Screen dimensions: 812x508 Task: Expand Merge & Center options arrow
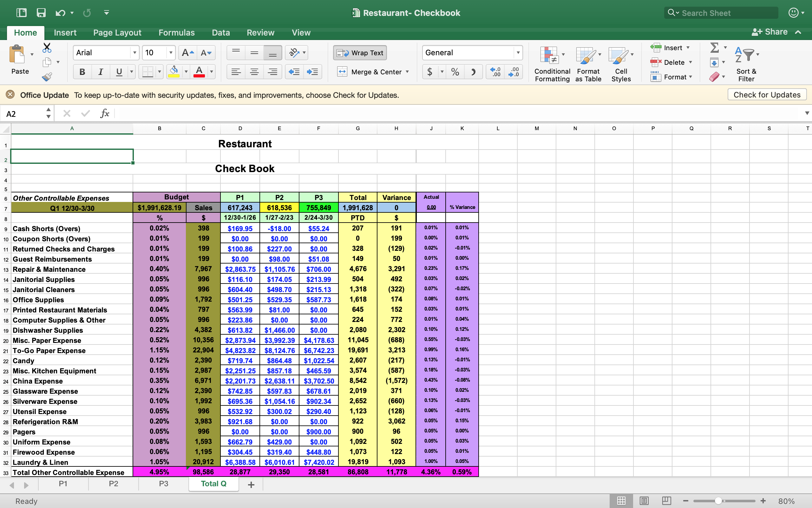click(407, 72)
